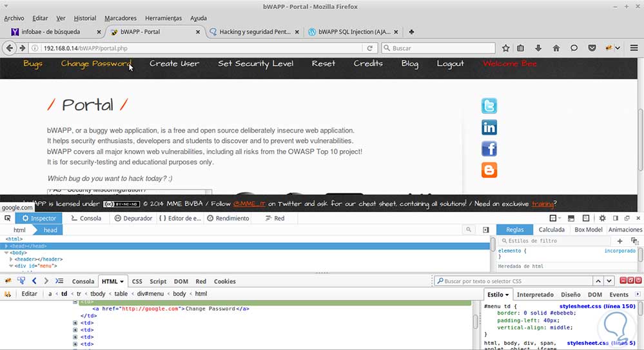Screen dimensions: 644x350
Task: Expand the header node in Inspector
Action: pos(11,259)
